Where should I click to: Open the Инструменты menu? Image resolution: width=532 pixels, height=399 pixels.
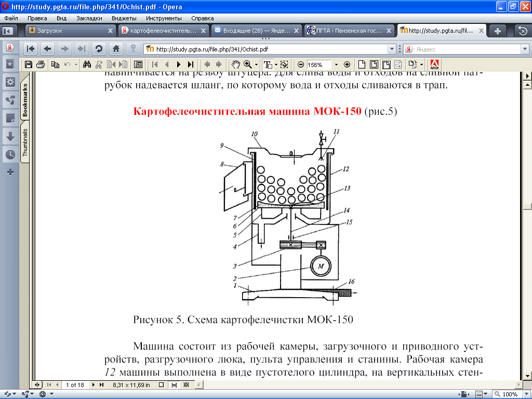point(164,18)
